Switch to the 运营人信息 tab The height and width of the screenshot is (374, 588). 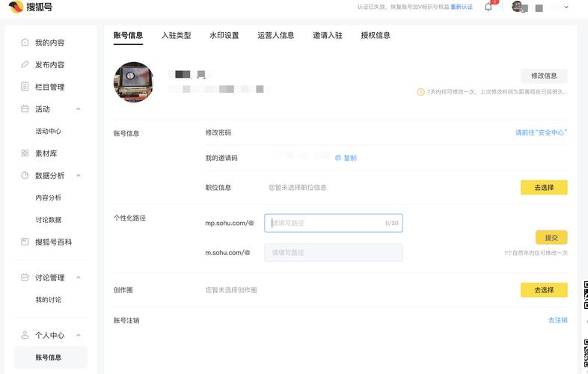[x=276, y=35]
